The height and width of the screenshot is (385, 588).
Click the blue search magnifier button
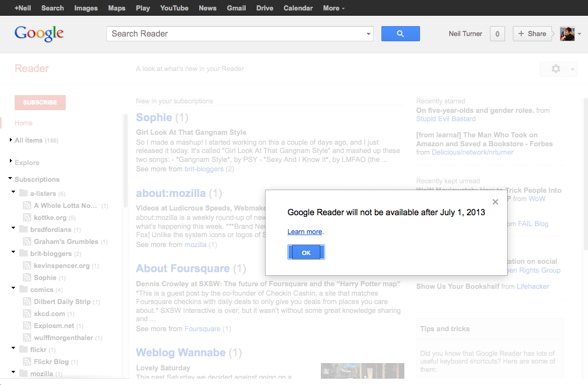pyautogui.click(x=400, y=33)
